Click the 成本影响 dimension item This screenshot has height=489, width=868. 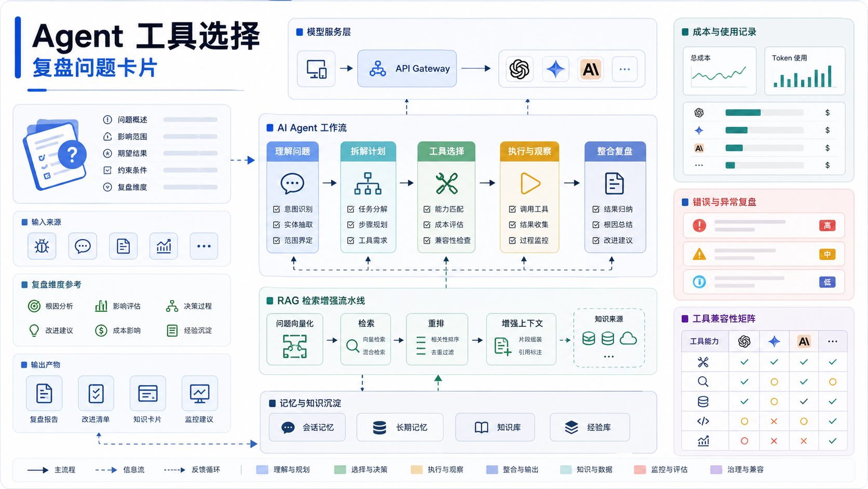(118, 331)
